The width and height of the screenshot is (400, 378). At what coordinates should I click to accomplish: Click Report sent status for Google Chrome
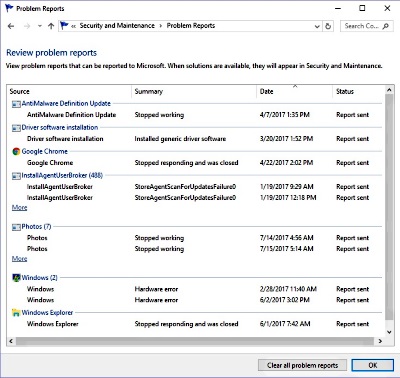tap(353, 163)
